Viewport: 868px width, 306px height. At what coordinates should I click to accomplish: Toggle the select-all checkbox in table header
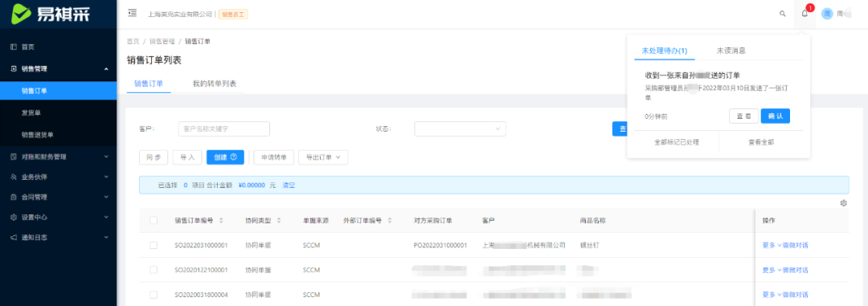[154, 220]
